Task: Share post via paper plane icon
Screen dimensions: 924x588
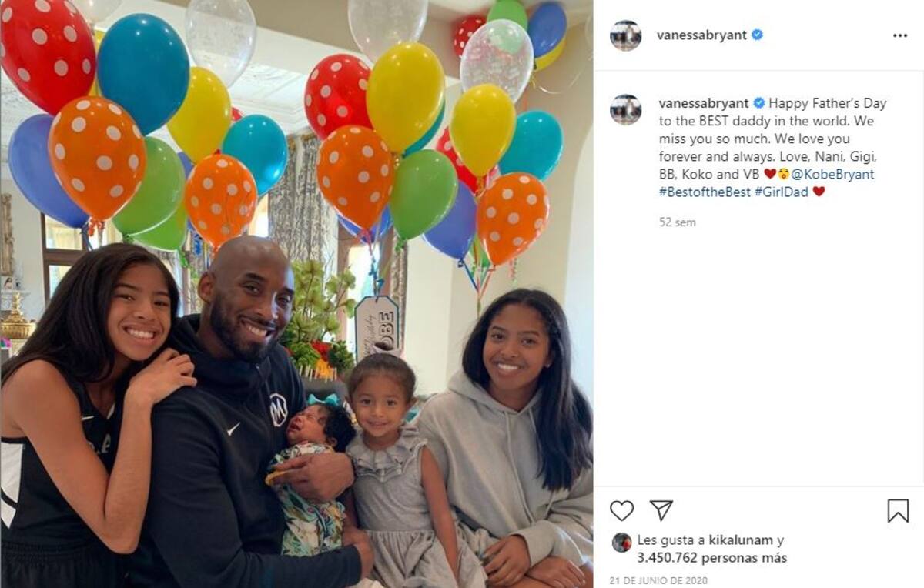Action: point(661,510)
